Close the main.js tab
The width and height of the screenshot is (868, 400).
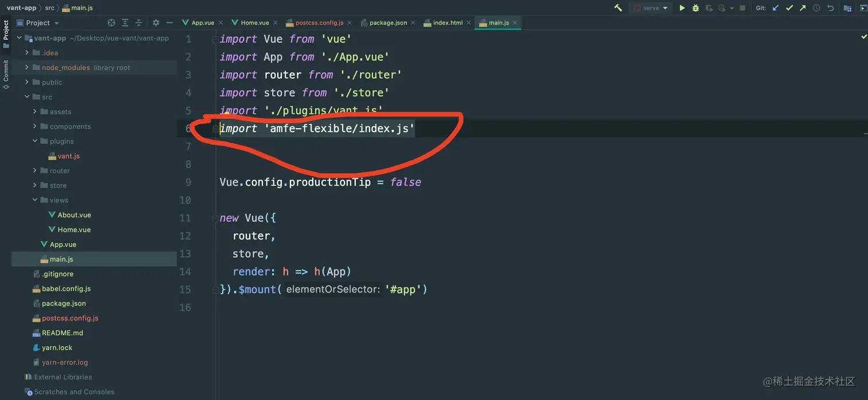[515, 23]
